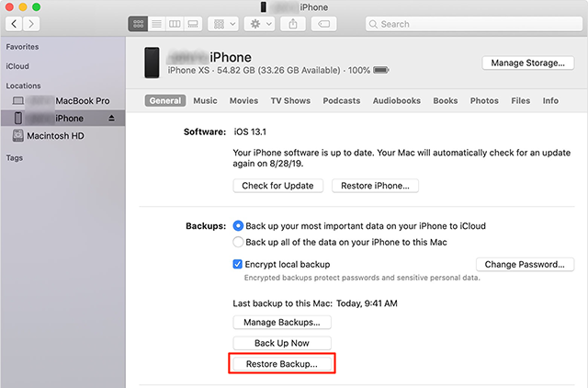The height and width of the screenshot is (388, 588).
Task: Switch Finder to list view
Action: pyautogui.click(x=156, y=24)
